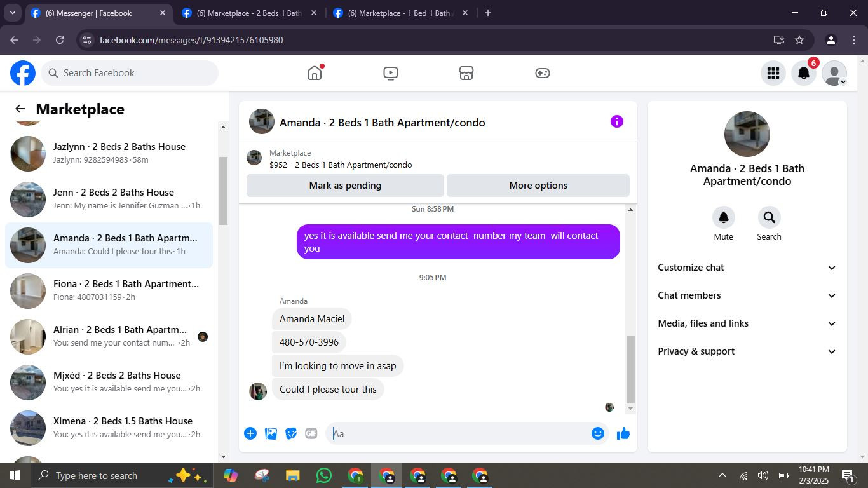Open the Chrome menu three dots
The height and width of the screenshot is (488, 868).
[853, 40]
